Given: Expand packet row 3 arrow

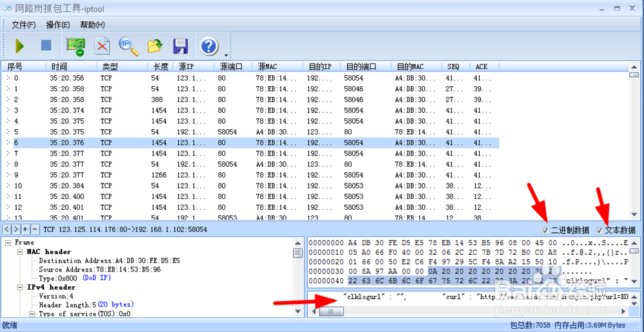Looking at the screenshot, I should 8,111.
